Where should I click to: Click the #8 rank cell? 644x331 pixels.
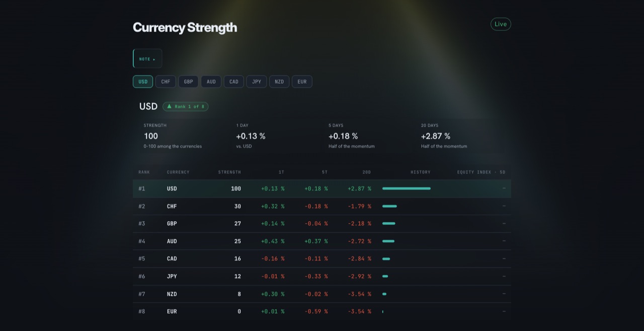142,311
